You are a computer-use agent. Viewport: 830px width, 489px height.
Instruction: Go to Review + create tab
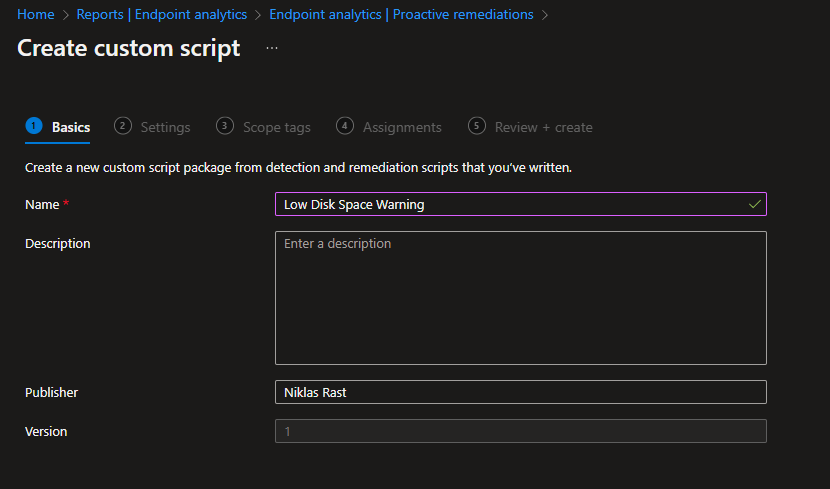(x=543, y=128)
